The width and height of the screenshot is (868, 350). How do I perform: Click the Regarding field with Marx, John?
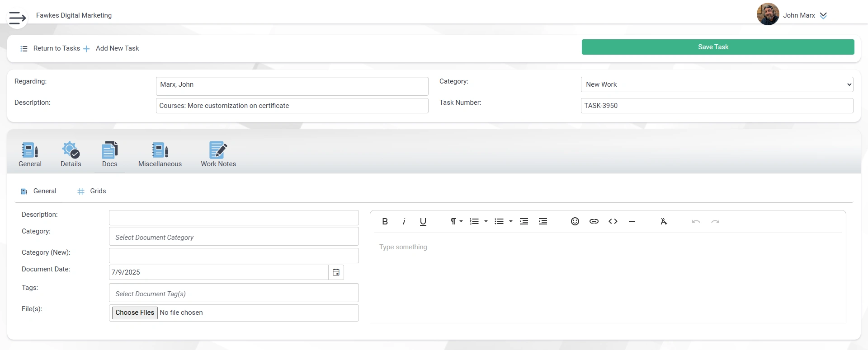[292, 86]
